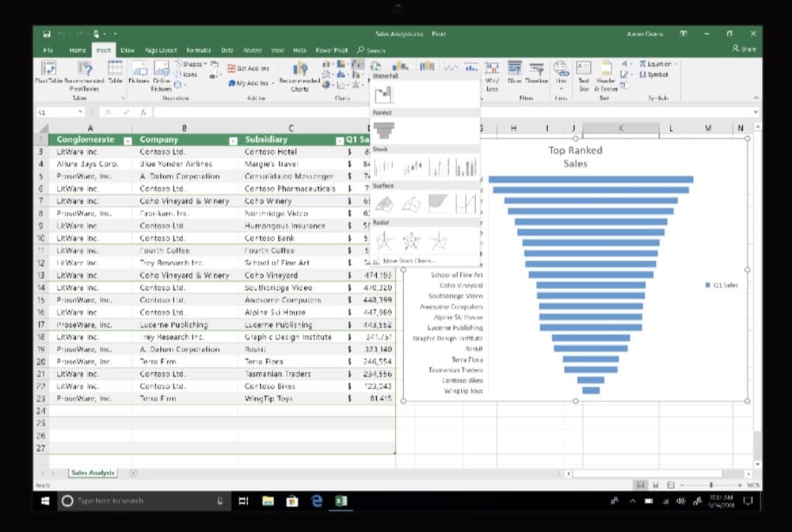Click the Normal view status bar icon

click(640, 485)
